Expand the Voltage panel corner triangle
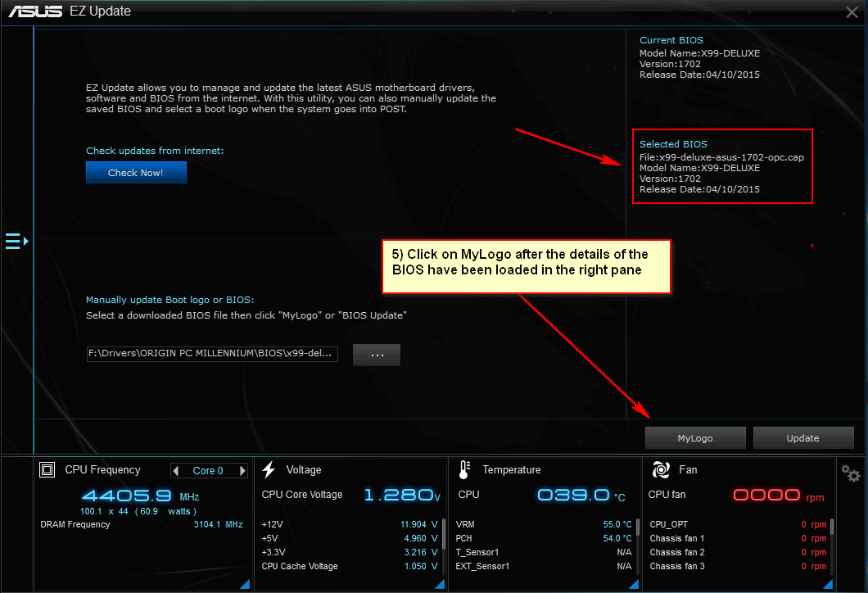The width and height of the screenshot is (868, 593). pos(440,584)
